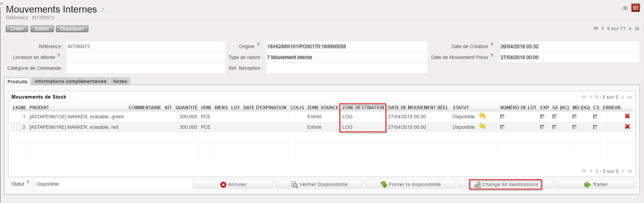Click help icon next to Date de Mouvement Prévu
Image resolution: width=644 pixels, height=203 pixels.
point(492,56)
